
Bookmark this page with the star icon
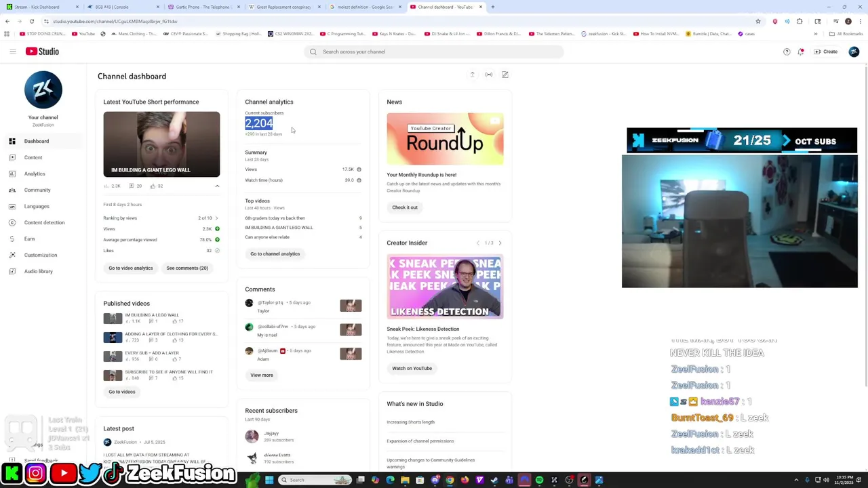[x=757, y=21]
